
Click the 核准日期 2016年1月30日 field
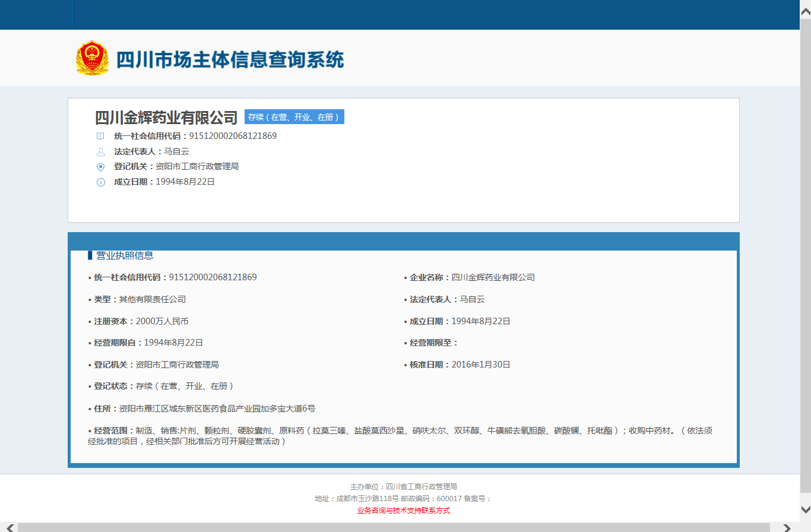pyautogui.click(x=460, y=365)
